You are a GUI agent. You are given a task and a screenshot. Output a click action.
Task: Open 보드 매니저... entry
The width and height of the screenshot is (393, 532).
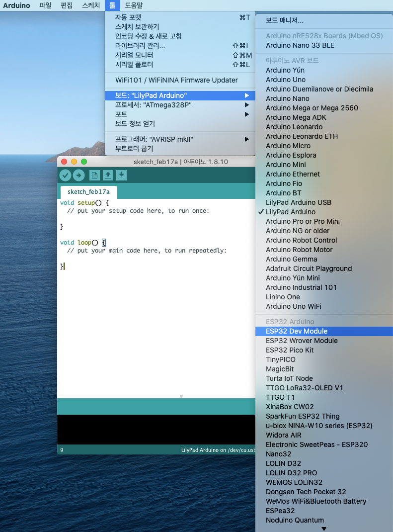pyautogui.click(x=324, y=20)
